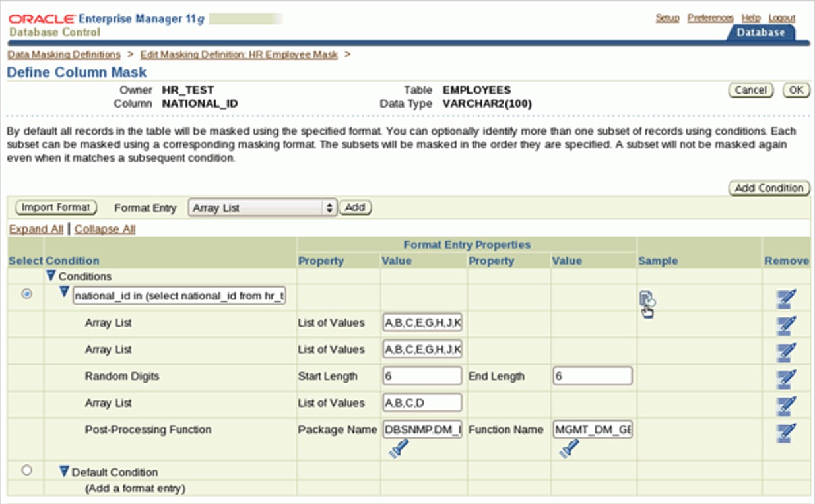Viewport: 815px width, 504px height.
Task: Edit the Function Name field
Action: tap(593, 429)
